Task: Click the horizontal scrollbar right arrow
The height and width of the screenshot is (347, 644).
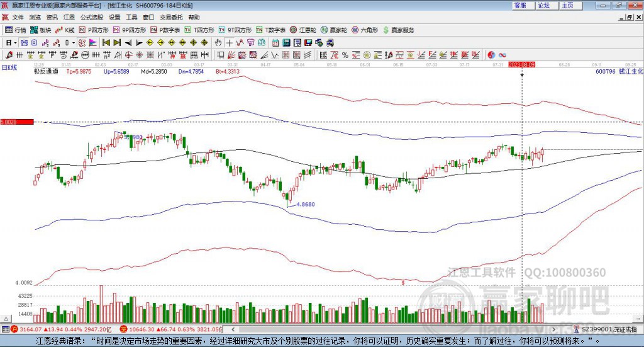Action: point(554,329)
